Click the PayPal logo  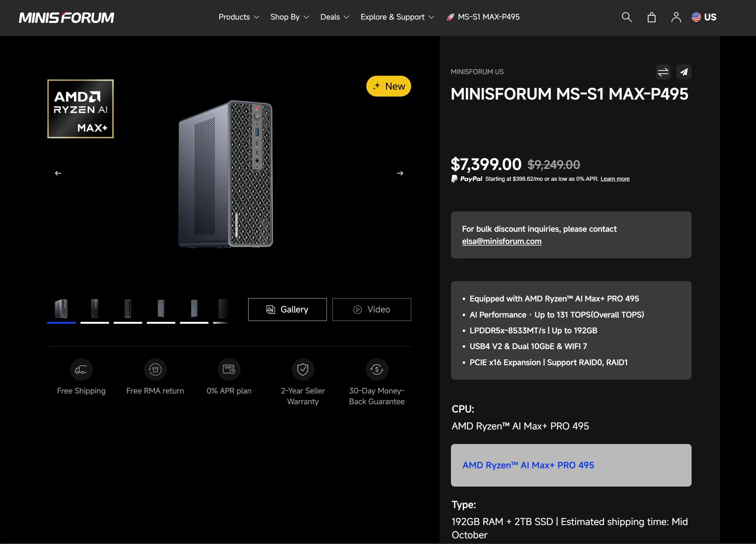[x=466, y=179]
